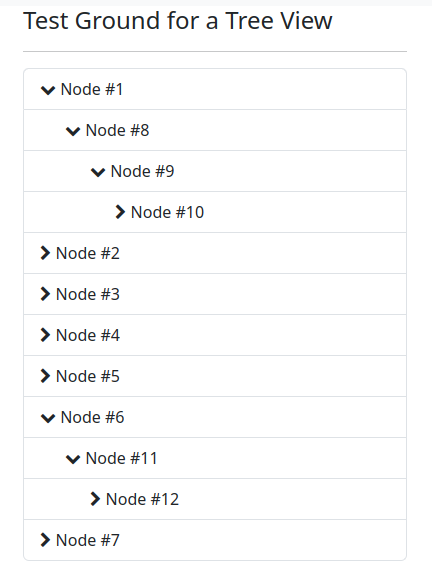
Task: Expand Node #7 chevron icon
Action: tap(45, 540)
